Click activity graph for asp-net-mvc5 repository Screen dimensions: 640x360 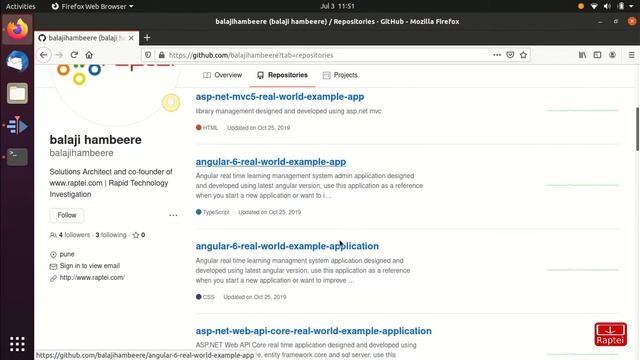[582, 110]
